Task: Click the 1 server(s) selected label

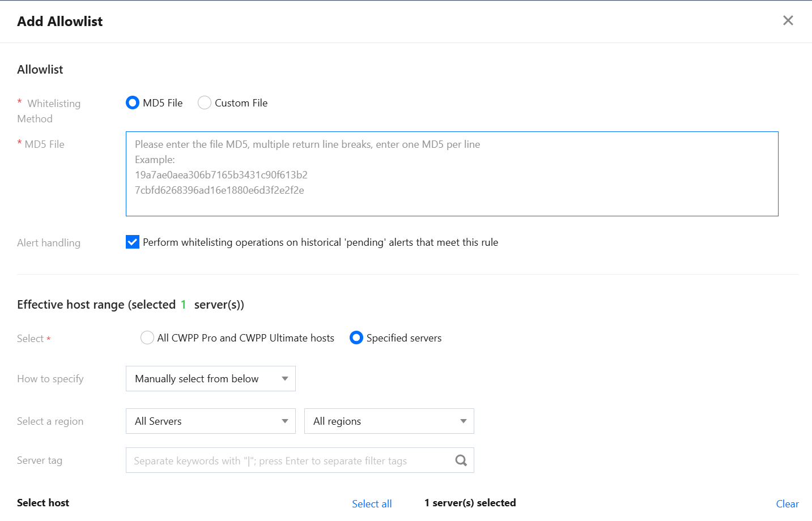Action: click(x=470, y=503)
